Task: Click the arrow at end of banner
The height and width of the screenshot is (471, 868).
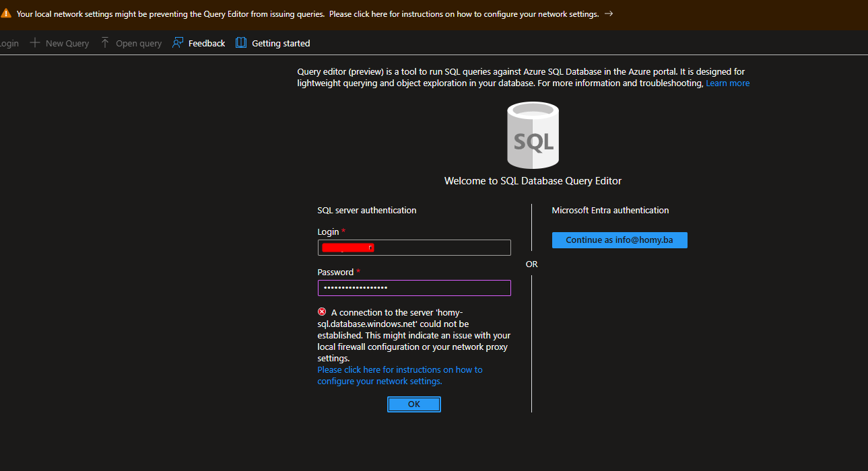Action: coord(609,13)
